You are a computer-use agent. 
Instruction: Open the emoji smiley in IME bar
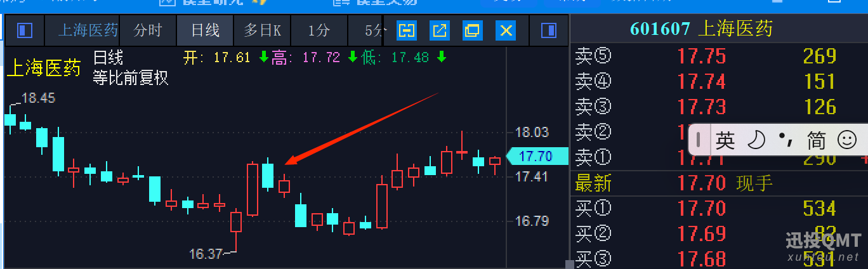[x=847, y=140]
